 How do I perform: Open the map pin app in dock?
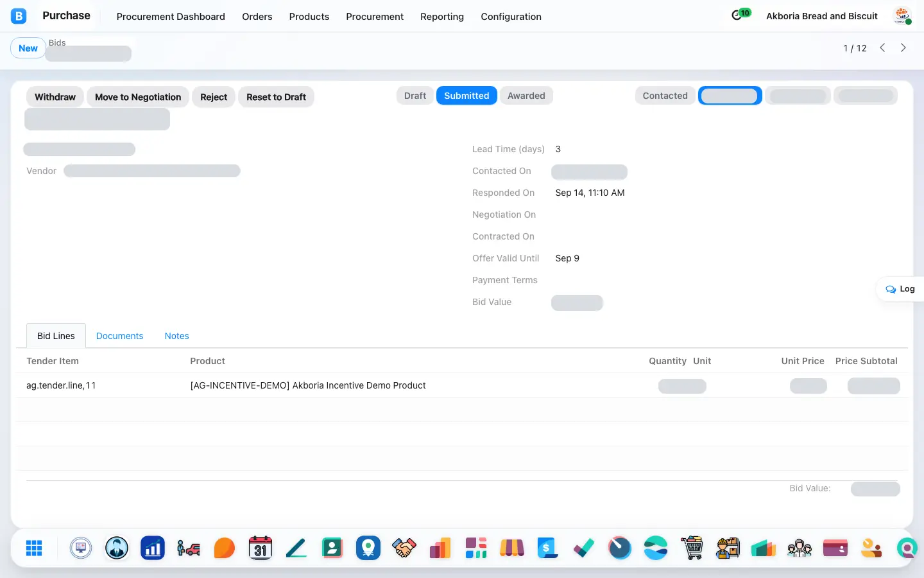click(x=368, y=548)
